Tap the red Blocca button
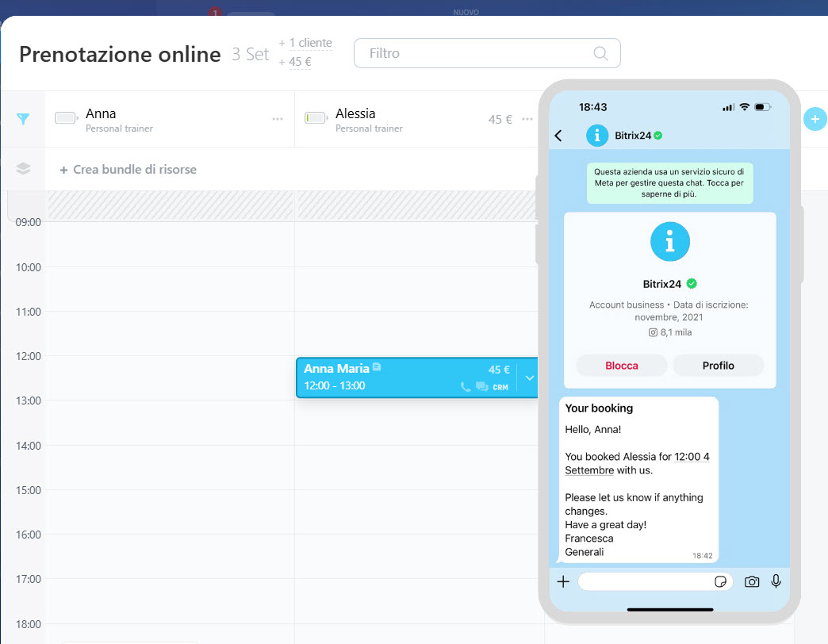The image size is (828, 644). pyautogui.click(x=621, y=366)
